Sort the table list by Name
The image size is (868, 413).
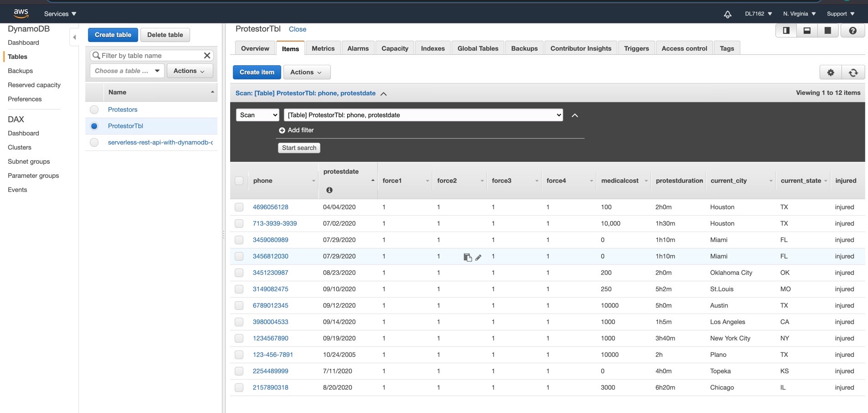coord(160,92)
